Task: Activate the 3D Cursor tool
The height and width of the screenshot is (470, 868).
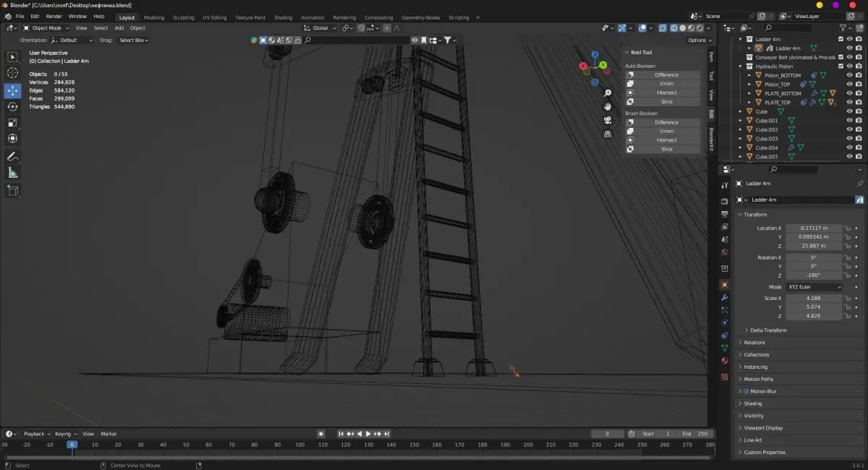Action: coord(12,73)
